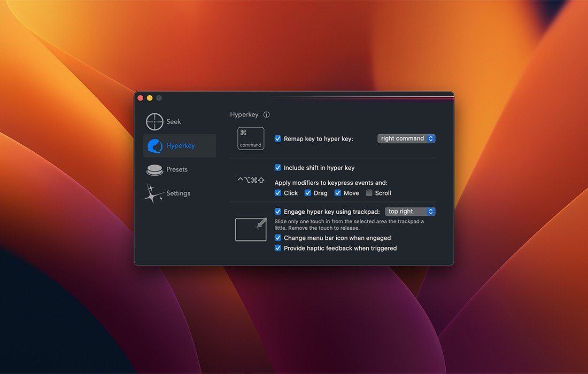Uncheck the Drag modifier checkbox
The width and height of the screenshot is (588, 374).
[308, 193]
